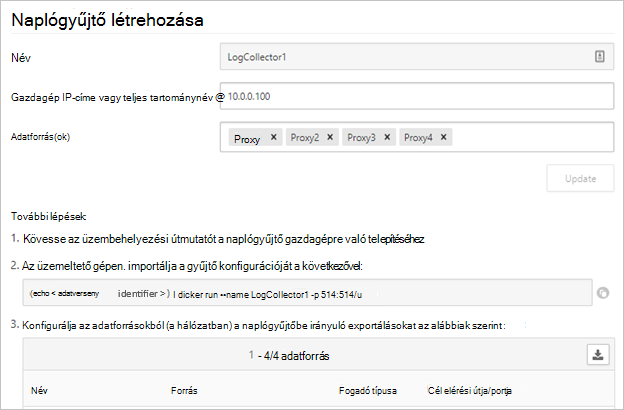Click step 2 import configuration instruction text
This screenshot has width=624, height=410.
click(x=192, y=266)
